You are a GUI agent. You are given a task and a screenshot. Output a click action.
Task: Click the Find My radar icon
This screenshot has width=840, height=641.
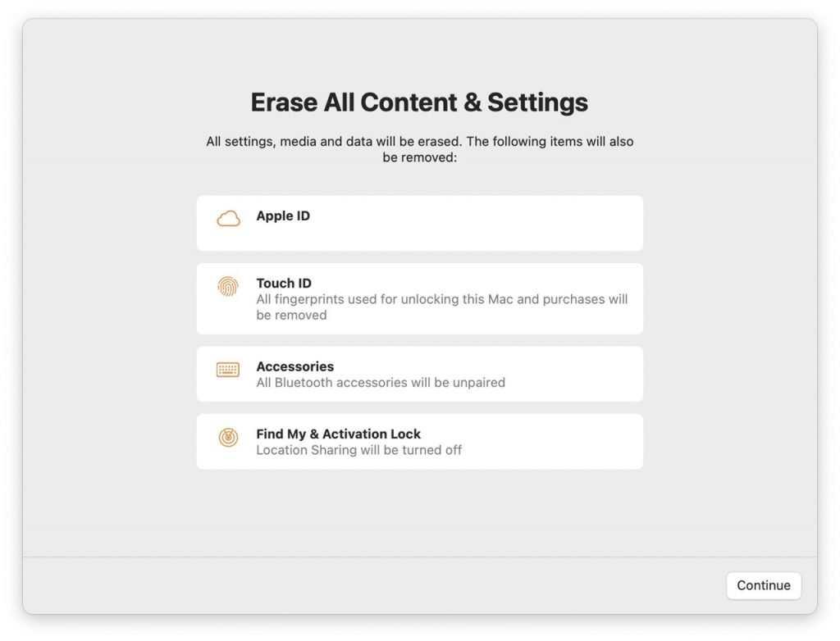(228, 437)
